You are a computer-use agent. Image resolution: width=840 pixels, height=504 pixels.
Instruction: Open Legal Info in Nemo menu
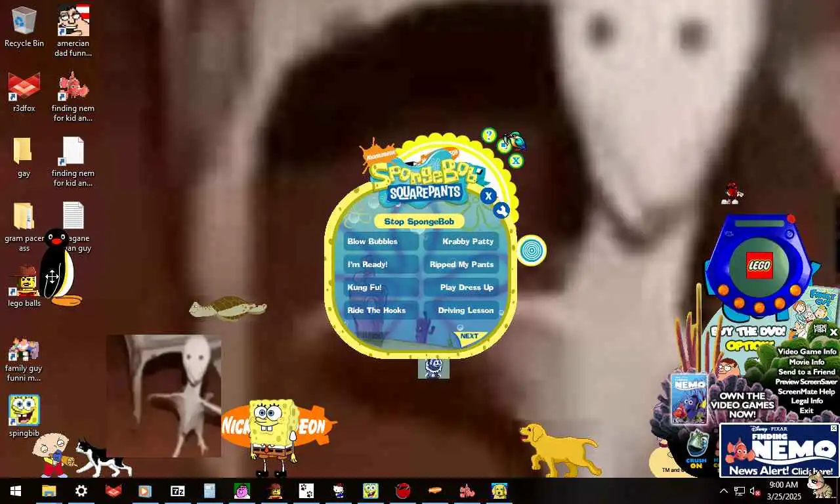coord(807,400)
